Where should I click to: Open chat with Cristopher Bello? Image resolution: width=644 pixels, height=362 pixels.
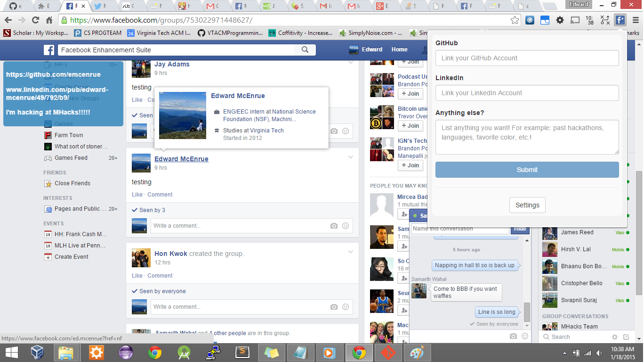click(586, 283)
